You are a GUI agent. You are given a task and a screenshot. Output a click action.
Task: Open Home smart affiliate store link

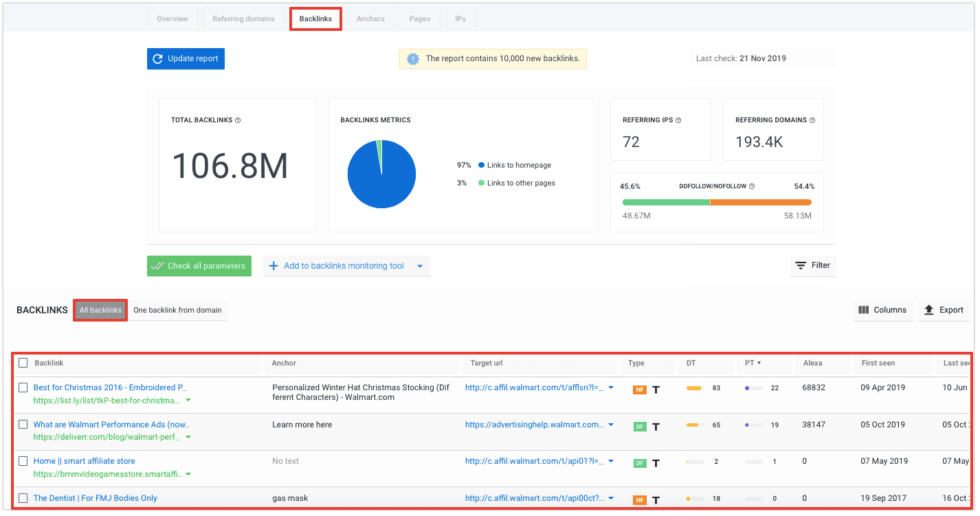pyautogui.click(x=85, y=461)
